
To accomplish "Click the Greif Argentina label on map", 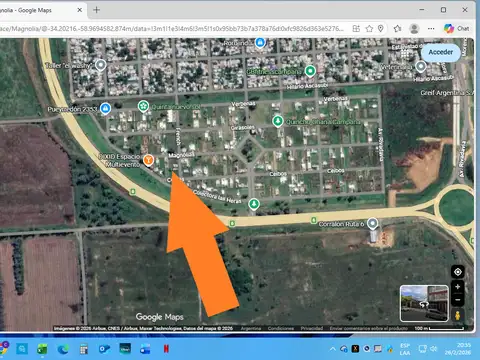I will (x=447, y=93).
